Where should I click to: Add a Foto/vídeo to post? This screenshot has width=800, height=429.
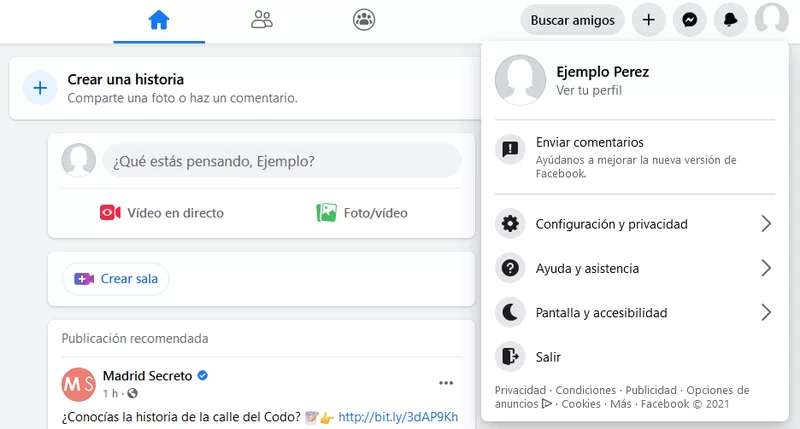(x=362, y=213)
